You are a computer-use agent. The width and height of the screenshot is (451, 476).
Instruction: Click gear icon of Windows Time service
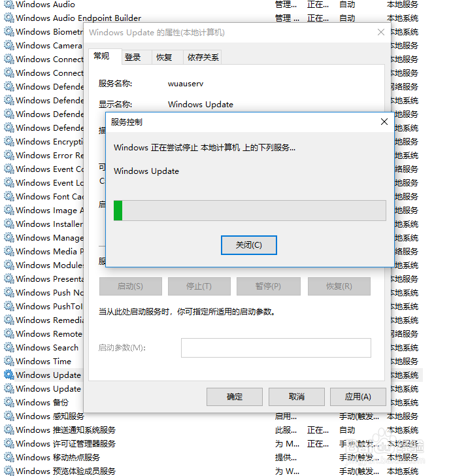(x=8, y=361)
